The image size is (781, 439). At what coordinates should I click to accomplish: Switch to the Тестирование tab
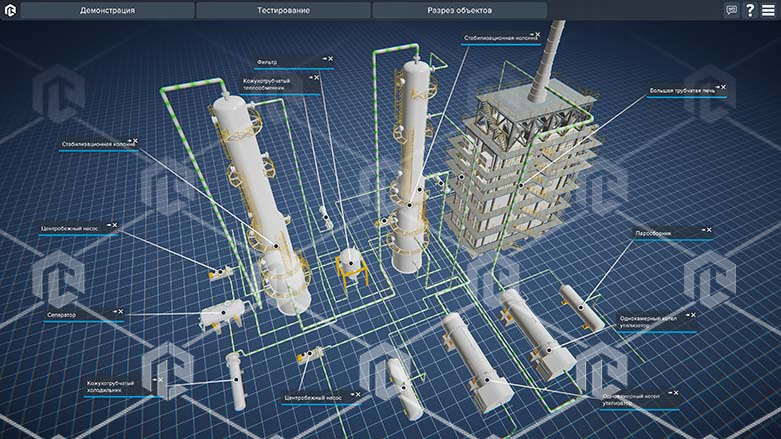(283, 10)
